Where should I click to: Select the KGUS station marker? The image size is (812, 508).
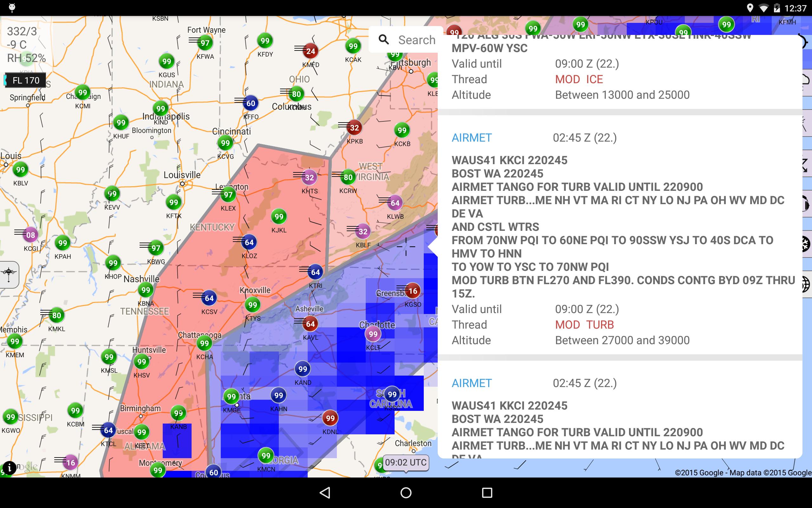click(167, 62)
